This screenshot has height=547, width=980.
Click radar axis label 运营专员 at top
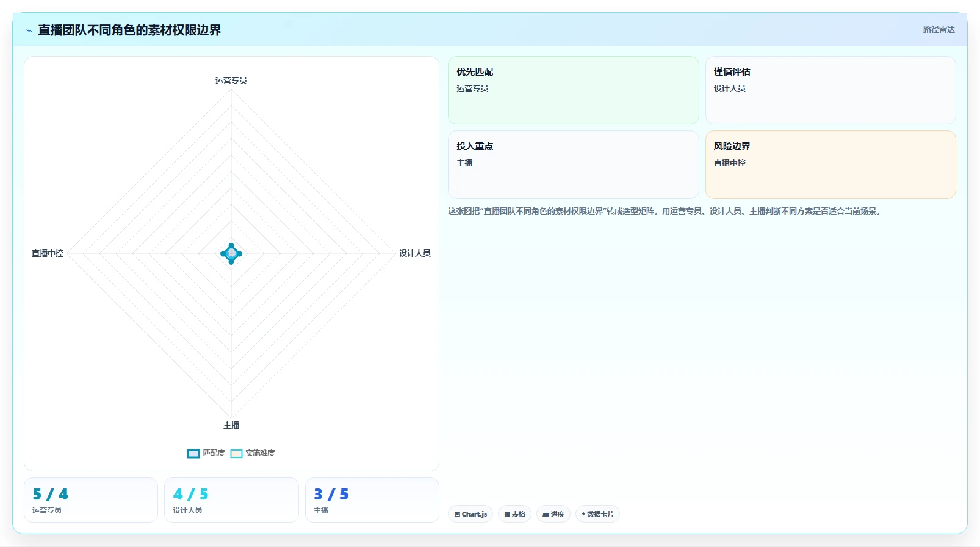pos(231,80)
